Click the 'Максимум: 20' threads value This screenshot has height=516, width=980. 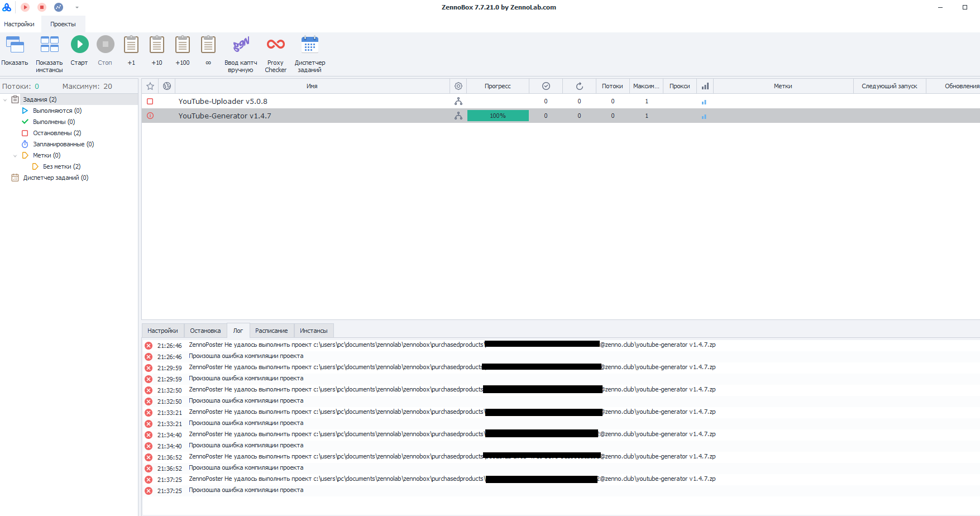pyautogui.click(x=87, y=86)
